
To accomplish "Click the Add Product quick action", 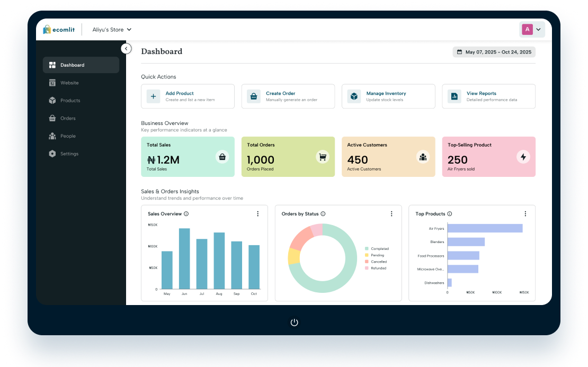I will point(188,96).
